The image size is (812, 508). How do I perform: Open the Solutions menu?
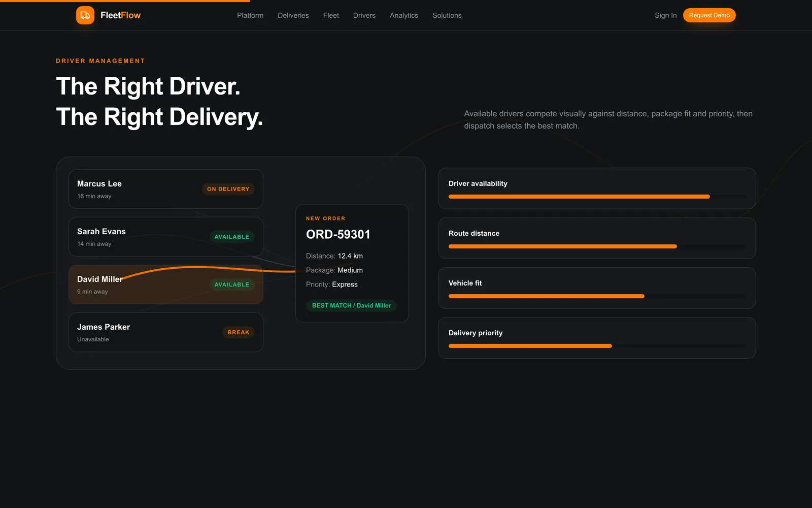pyautogui.click(x=447, y=15)
